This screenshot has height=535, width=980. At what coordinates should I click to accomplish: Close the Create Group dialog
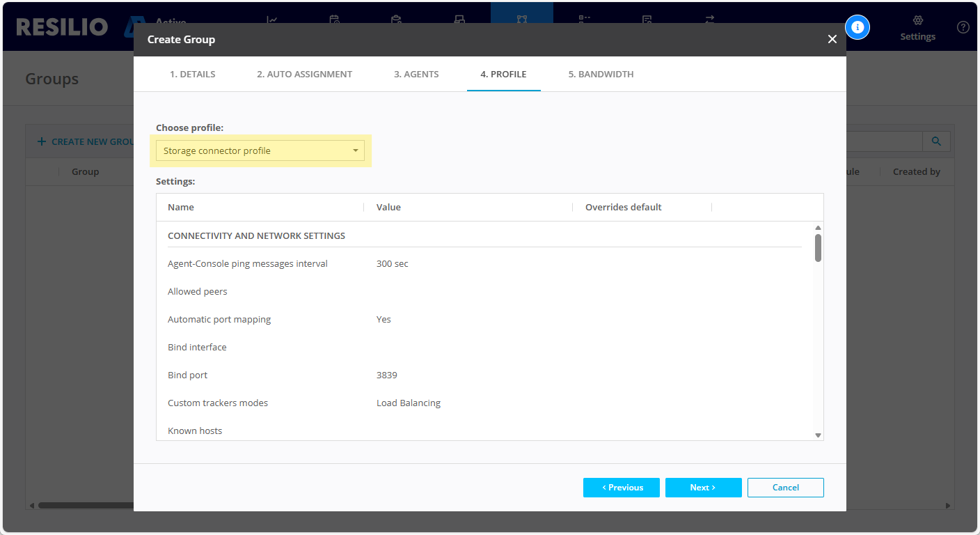832,40
